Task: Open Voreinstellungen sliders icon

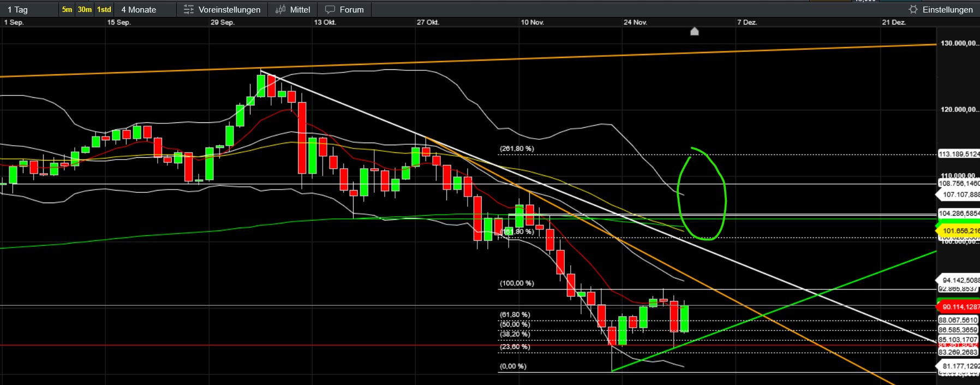Action: tap(189, 10)
